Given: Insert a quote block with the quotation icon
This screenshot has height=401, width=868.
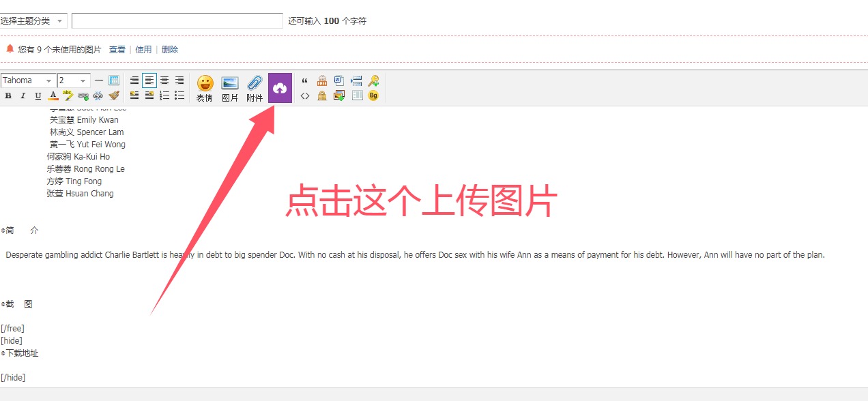Looking at the screenshot, I should pos(304,80).
